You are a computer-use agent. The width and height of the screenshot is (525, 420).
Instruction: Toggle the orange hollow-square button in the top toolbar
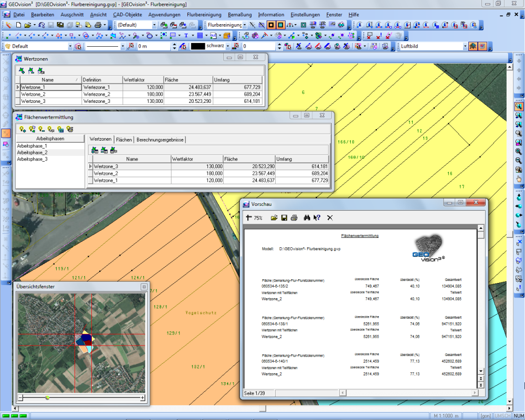click(x=271, y=25)
